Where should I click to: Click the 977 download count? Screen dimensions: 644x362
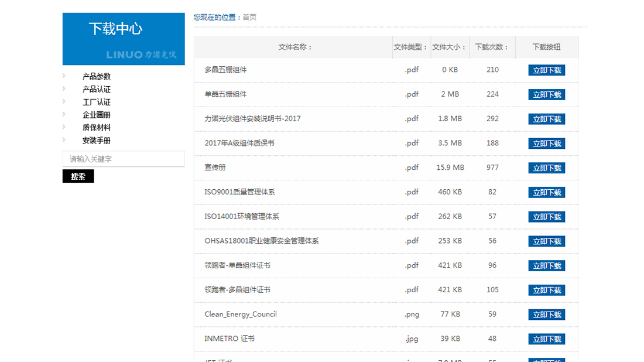492,168
